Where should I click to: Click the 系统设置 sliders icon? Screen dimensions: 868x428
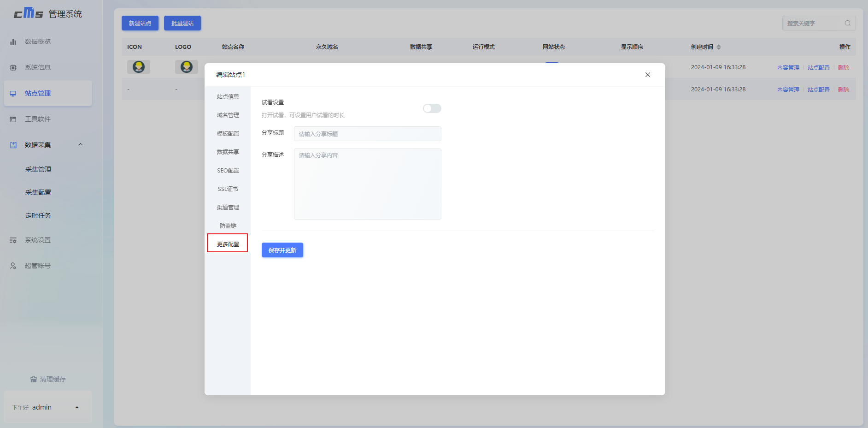(x=13, y=240)
